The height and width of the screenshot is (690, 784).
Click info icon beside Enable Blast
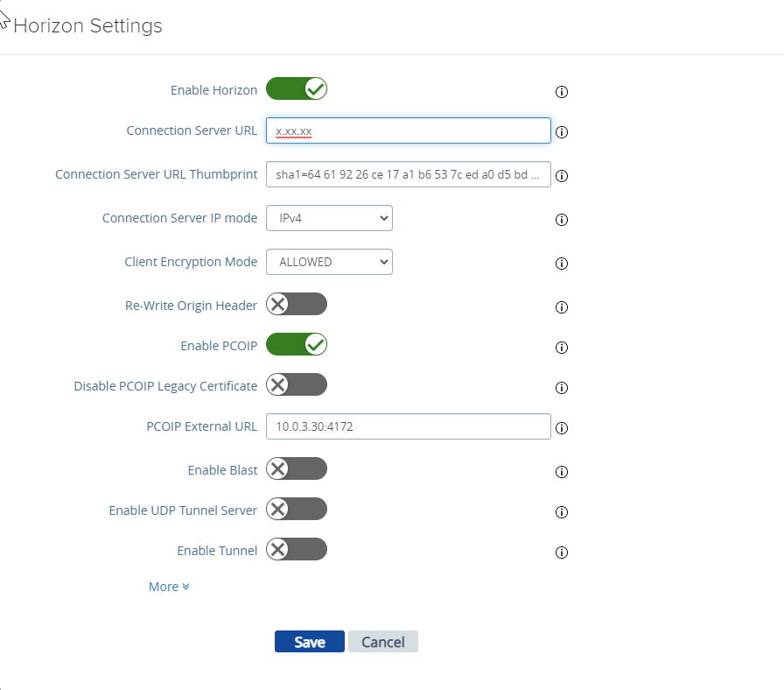[562, 472]
